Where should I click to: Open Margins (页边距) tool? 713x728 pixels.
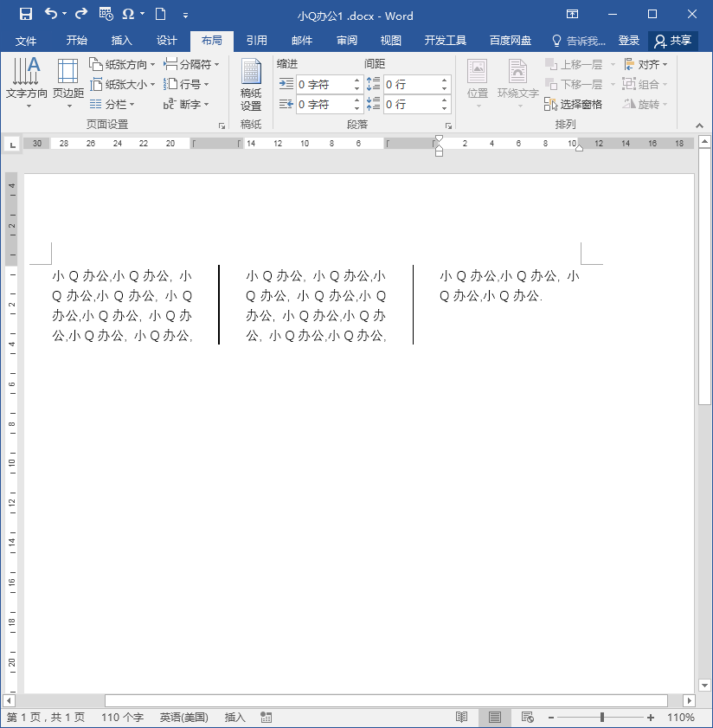[x=68, y=82]
